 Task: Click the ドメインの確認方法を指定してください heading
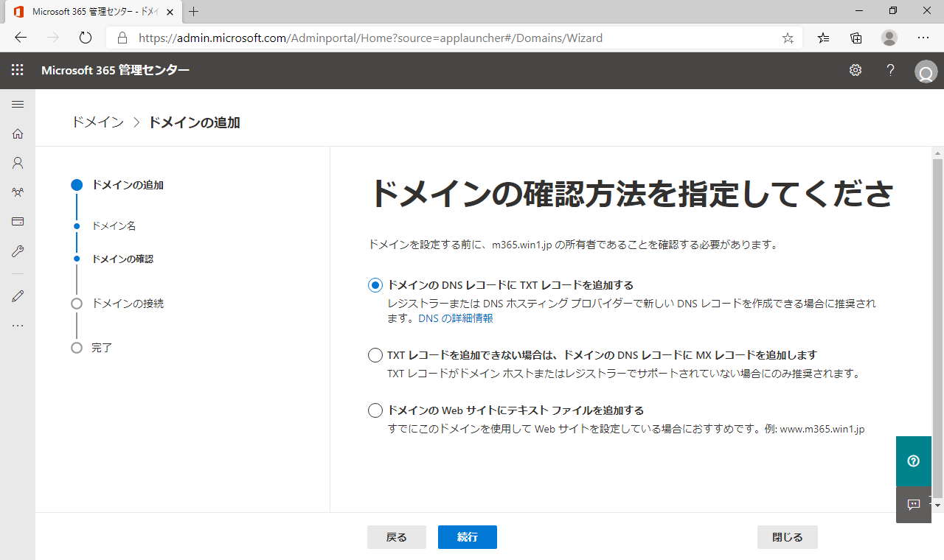coord(631,195)
